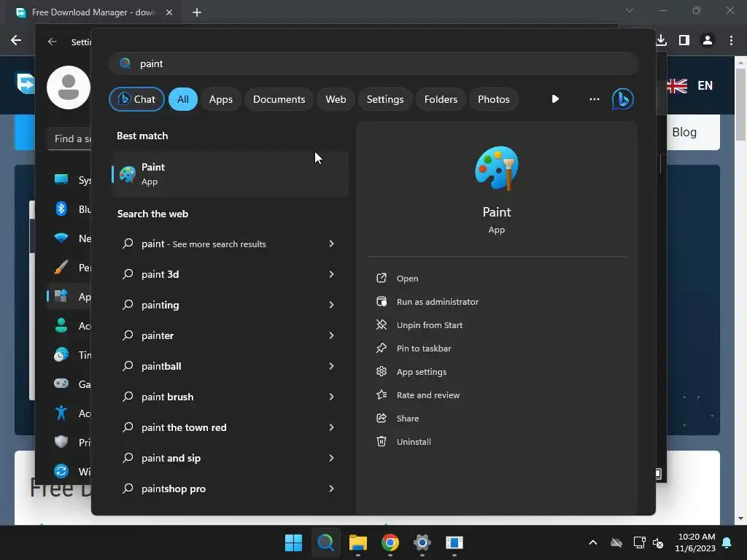Click the Bing Chat icon at top right

point(623,99)
